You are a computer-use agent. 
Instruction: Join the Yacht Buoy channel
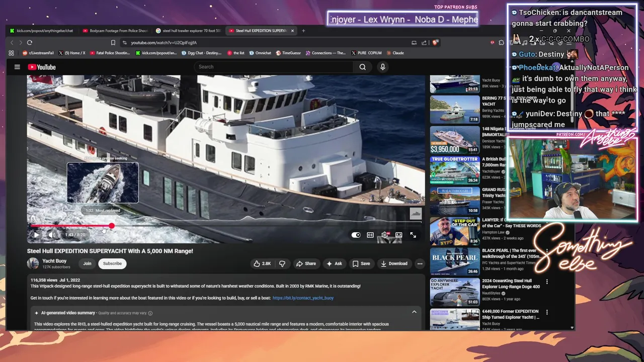click(87, 263)
